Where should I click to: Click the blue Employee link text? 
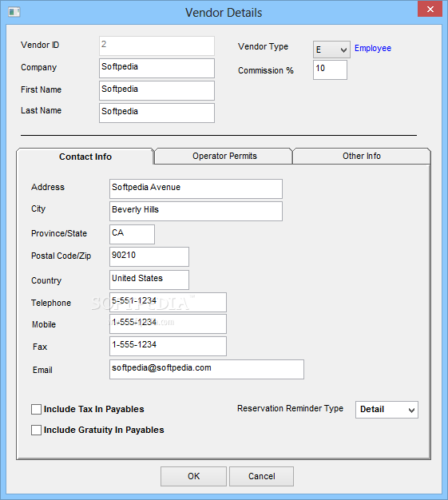click(x=373, y=48)
